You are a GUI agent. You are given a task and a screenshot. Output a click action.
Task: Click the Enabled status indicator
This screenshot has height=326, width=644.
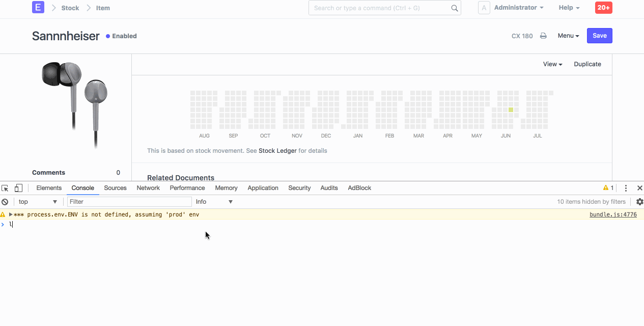pos(121,36)
